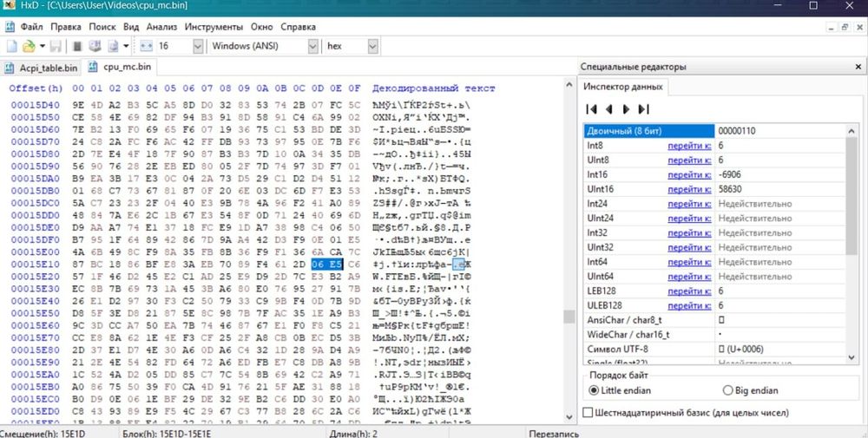Image resolution: width=868 pixels, height=438 pixels.
Task: Click Offset(h) column header
Action: click(36, 88)
